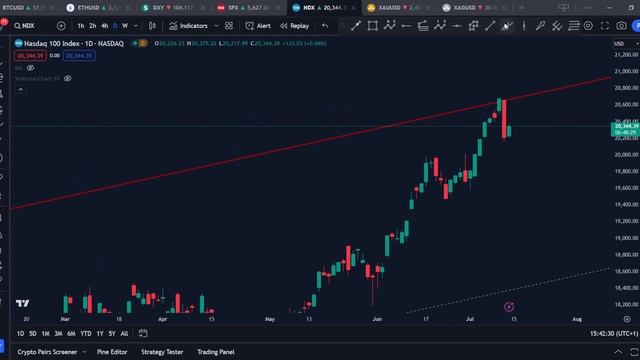This screenshot has height=360, width=640.
Task: Start bar Replay mode
Action: pyautogui.click(x=294, y=26)
